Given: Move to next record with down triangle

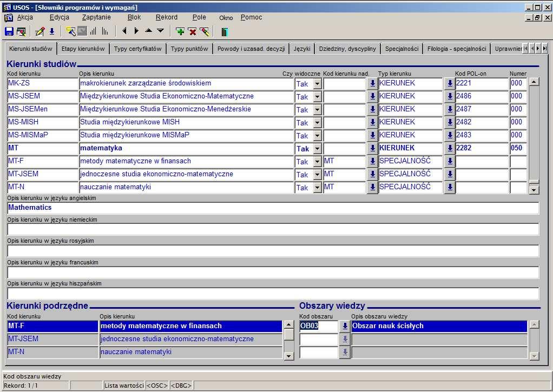Looking at the screenshot, I should pos(161,31).
